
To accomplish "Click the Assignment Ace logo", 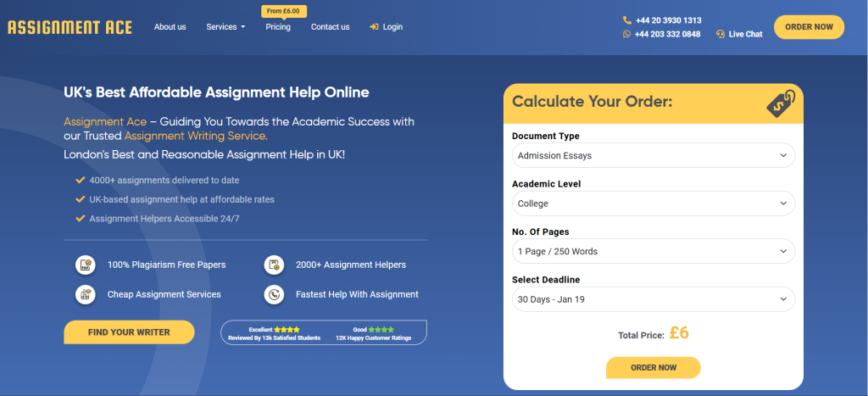I will pos(70,27).
